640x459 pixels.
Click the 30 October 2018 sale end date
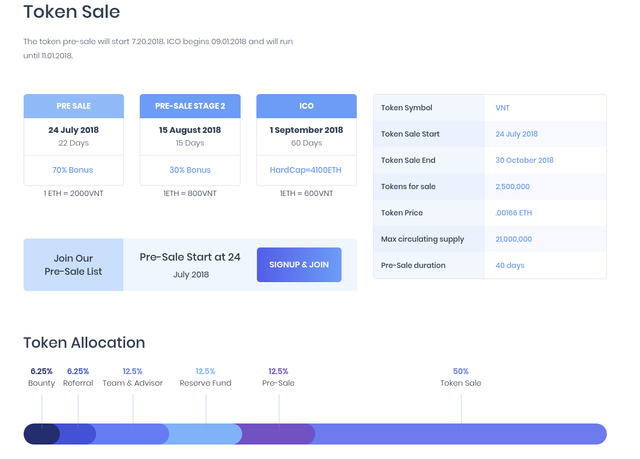click(x=524, y=160)
